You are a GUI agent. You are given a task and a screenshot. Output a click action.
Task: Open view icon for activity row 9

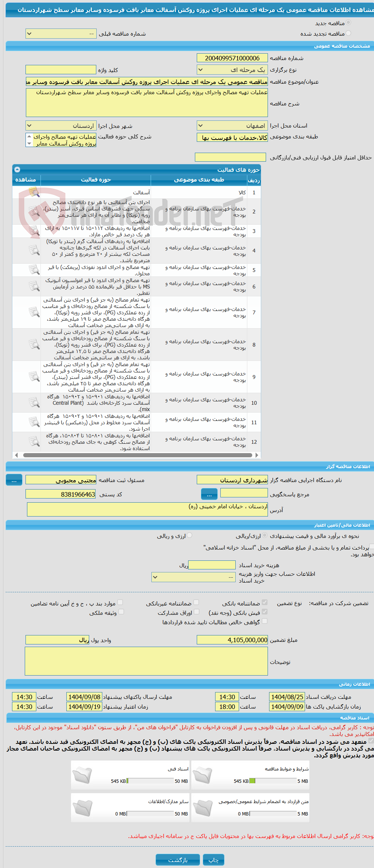[34, 377]
